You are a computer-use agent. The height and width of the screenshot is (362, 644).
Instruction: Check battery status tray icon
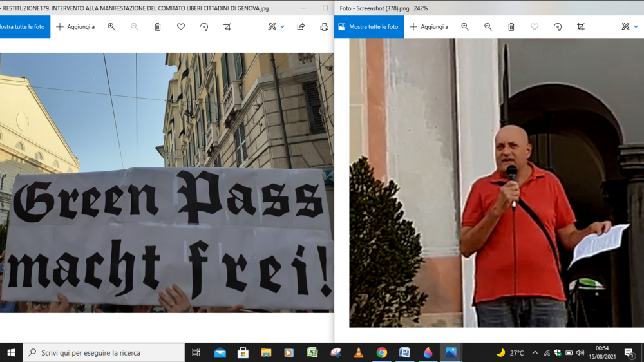[x=569, y=352]
